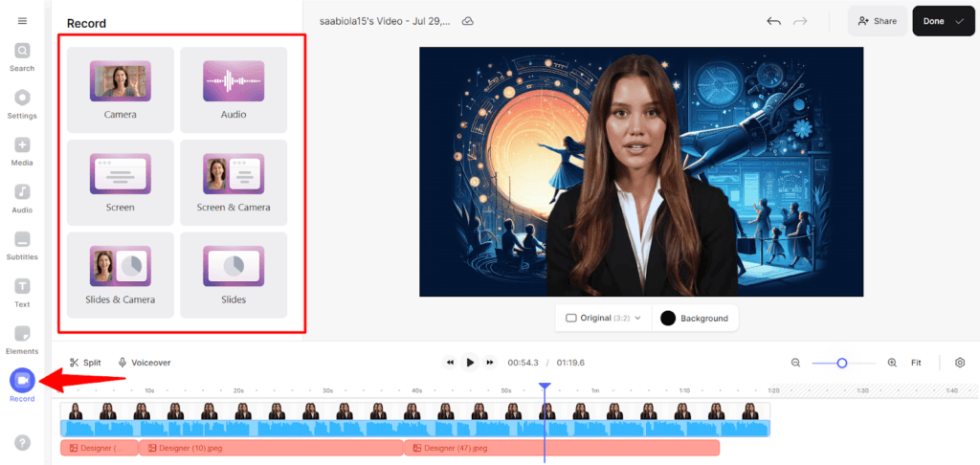Image resolution: width=980 pixels, height=465 pixels.
Task: Play the video
Action: click(470, 363)
